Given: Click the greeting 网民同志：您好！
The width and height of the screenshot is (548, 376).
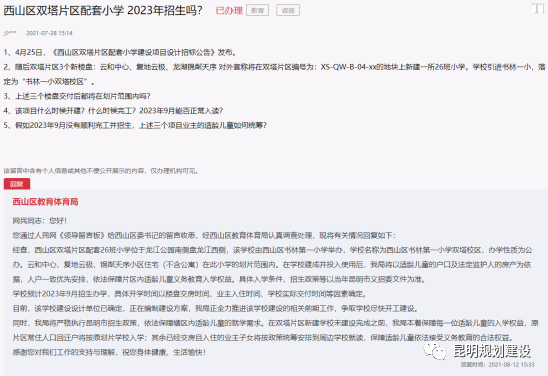Looking at the screenshot, I should click(x=39, y=221).
